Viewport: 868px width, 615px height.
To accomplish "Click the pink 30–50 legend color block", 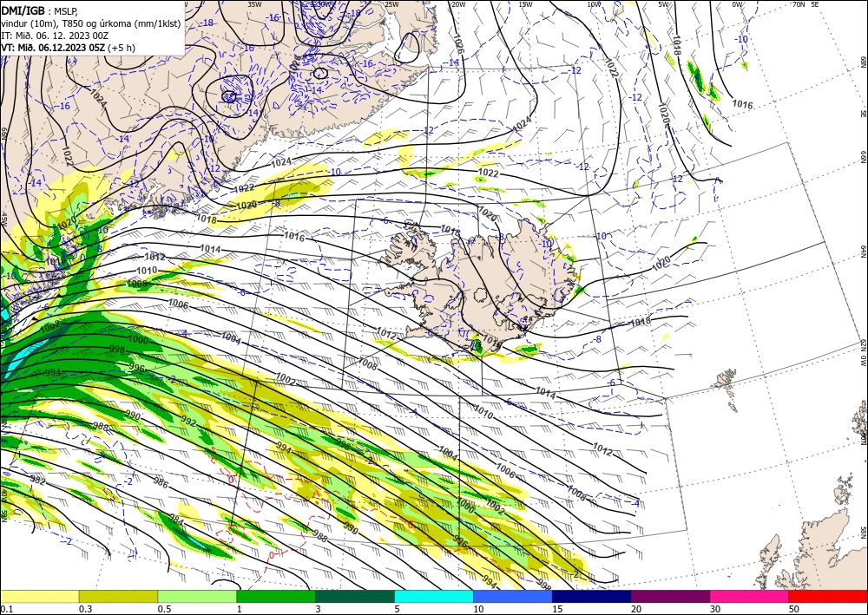I will 750,596.
